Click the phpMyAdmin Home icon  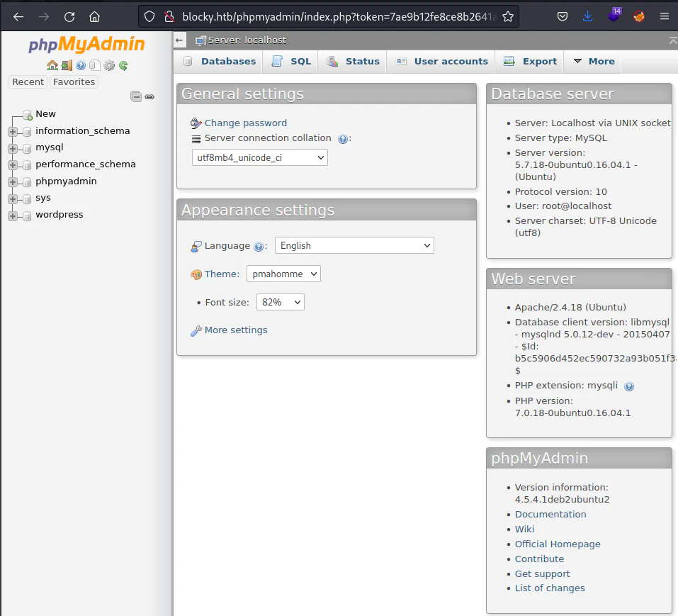pyautogui.click(x=52, y=65)
